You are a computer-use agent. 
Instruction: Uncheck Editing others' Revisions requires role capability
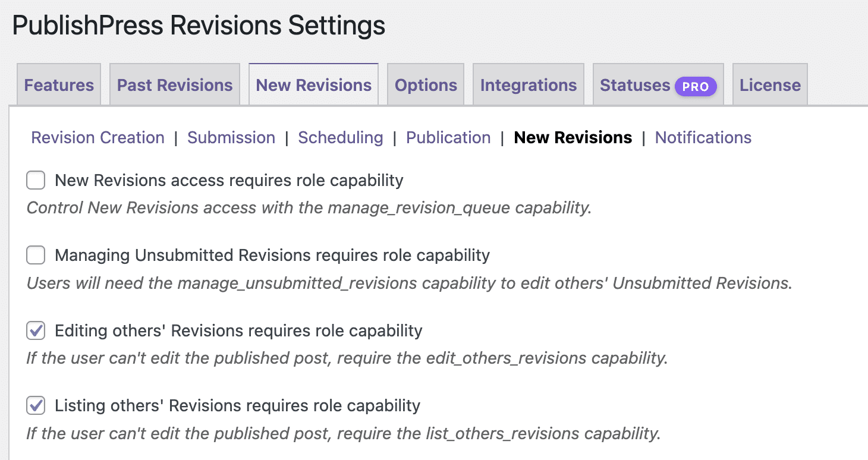pos(35,330)
